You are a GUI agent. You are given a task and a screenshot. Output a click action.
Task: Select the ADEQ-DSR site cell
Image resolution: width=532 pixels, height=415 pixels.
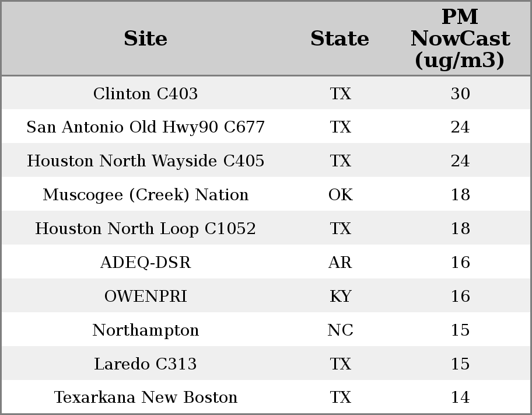(x=145, y=263)
